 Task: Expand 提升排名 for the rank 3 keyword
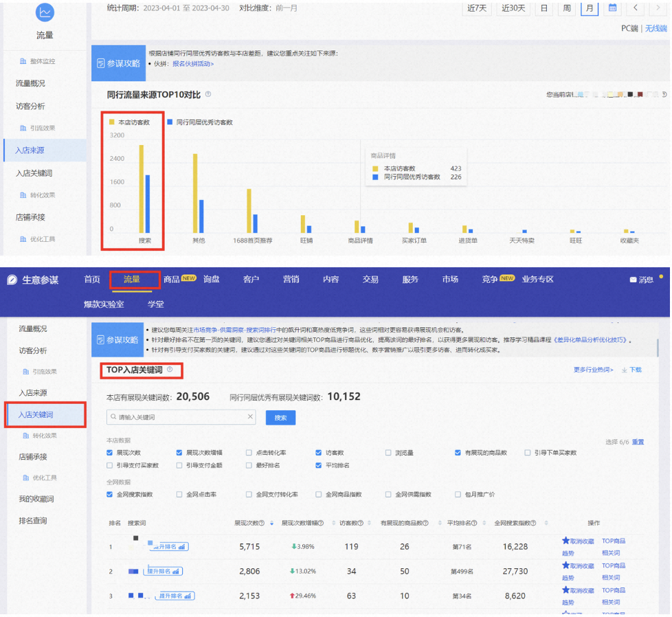168,596
